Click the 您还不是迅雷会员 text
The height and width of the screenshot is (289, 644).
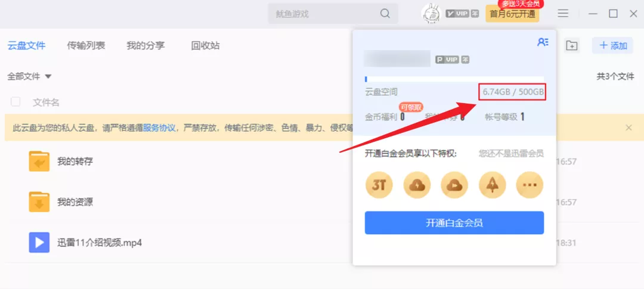click(512, 154)
